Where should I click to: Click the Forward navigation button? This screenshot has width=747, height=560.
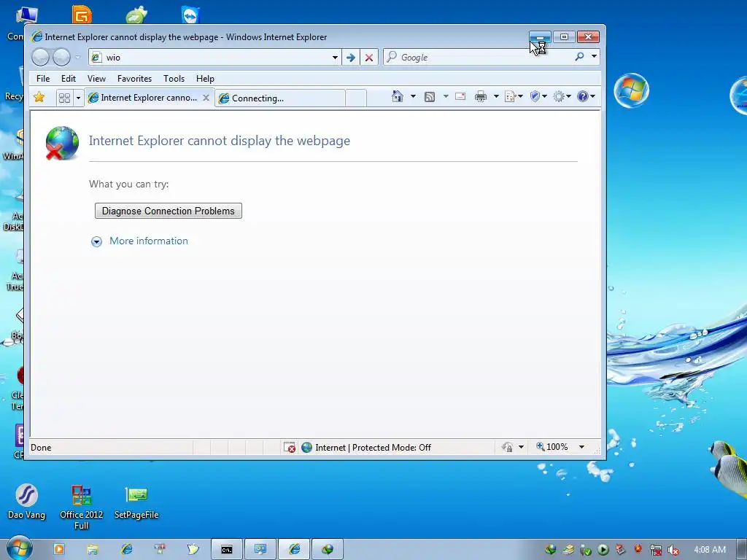61,58
